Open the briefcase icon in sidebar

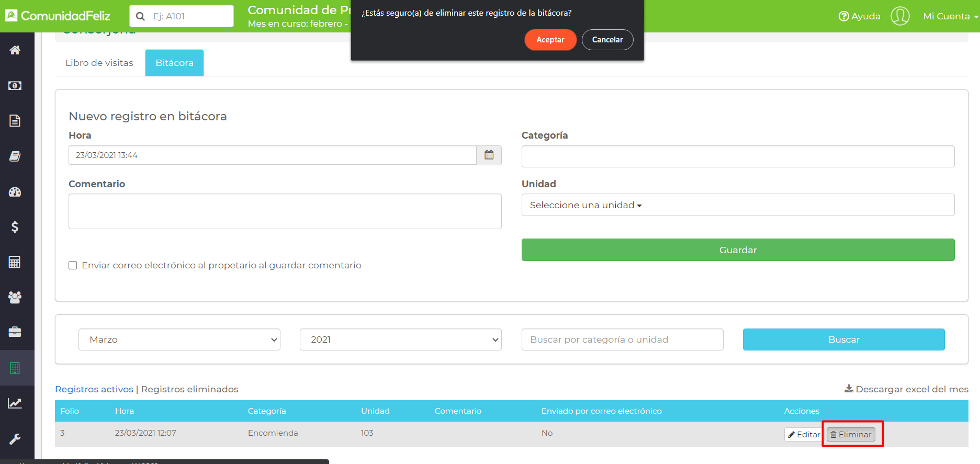pyautogui.click(x=15, y=332)
